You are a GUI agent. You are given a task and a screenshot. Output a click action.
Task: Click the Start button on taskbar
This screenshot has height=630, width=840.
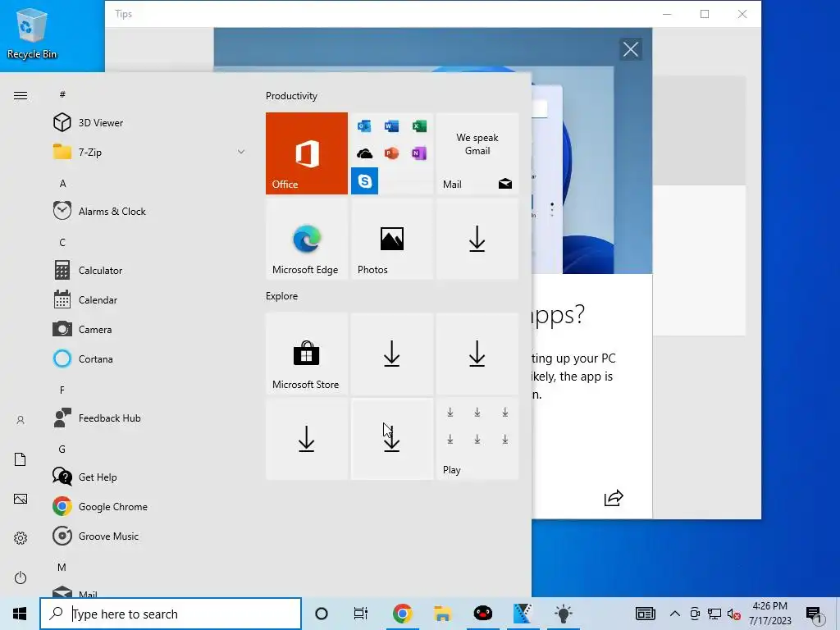click(x=20, y=614)
